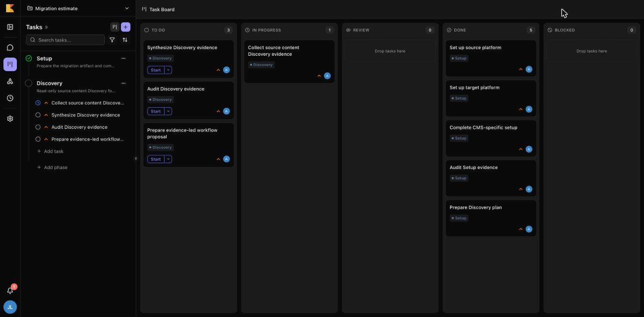644x317 pixels.
Task: Click the Review column drop area
Action: [390, 51]
